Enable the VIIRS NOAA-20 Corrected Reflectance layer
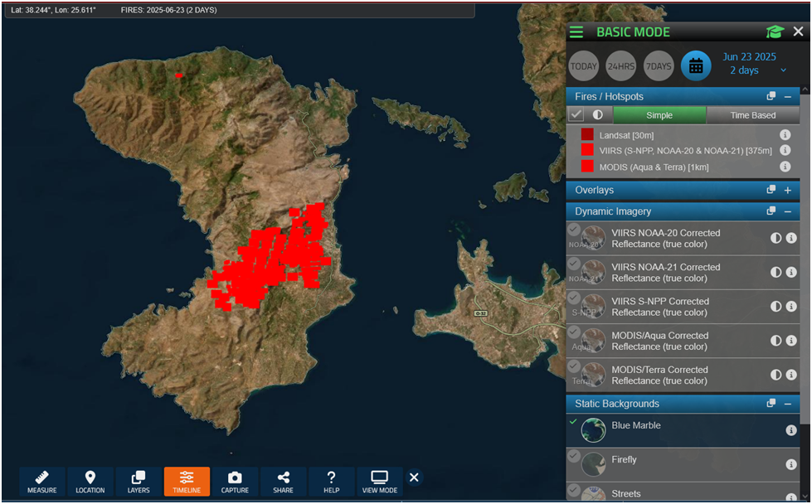Screen dimensions: 812x504 coord(574,230)
